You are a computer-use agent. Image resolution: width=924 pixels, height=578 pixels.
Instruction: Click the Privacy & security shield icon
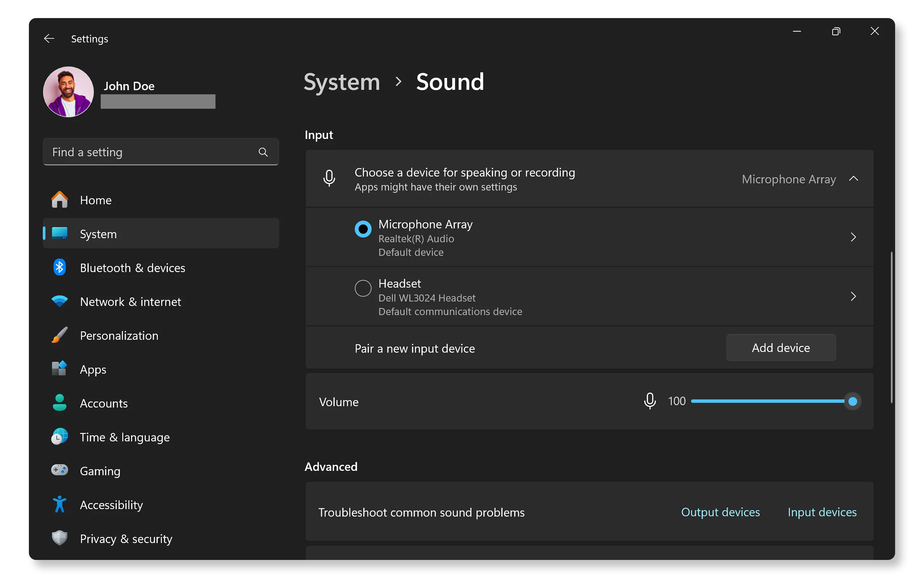point(60,538)
